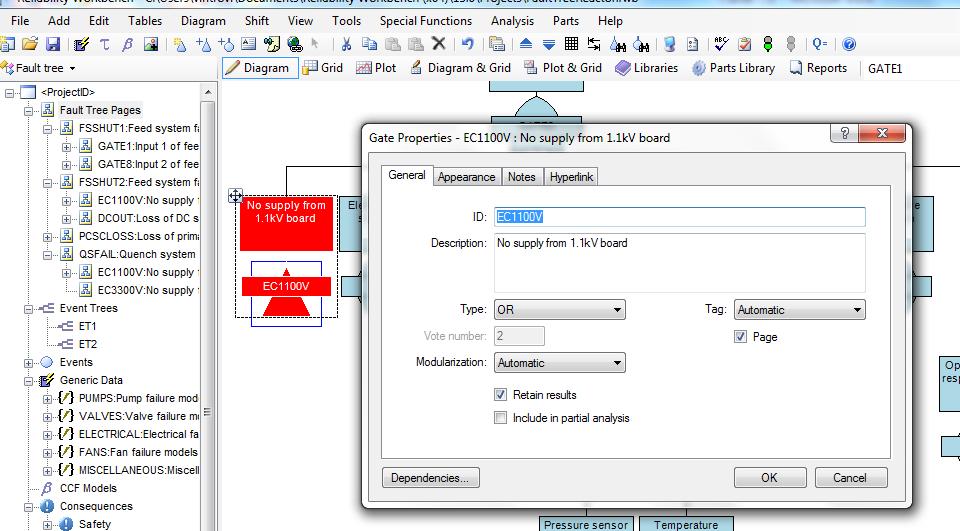Confirm dialog with OK button
The image size is (960, 531).
(770, 478)
